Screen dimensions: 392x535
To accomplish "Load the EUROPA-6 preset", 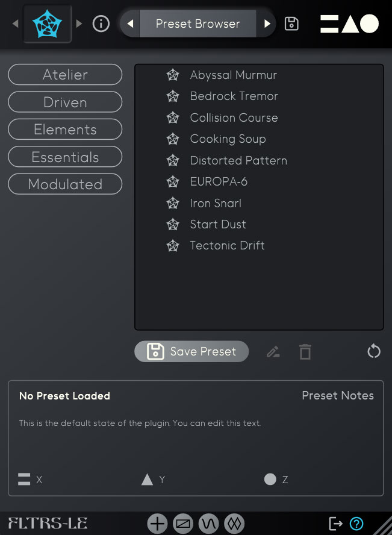I will coord(219,182).
